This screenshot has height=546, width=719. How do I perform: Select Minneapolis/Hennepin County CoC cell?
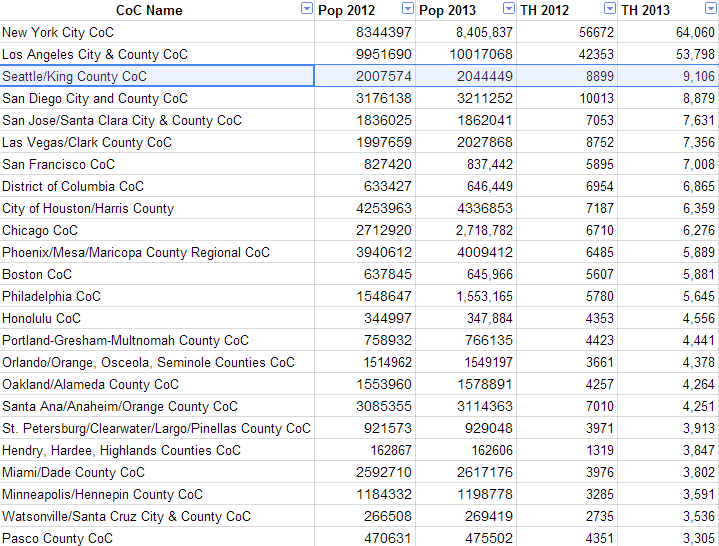pos(157,494)
